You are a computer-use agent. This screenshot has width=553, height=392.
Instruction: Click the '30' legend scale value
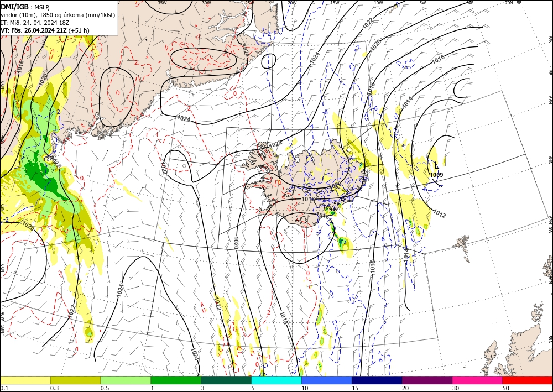456,388
